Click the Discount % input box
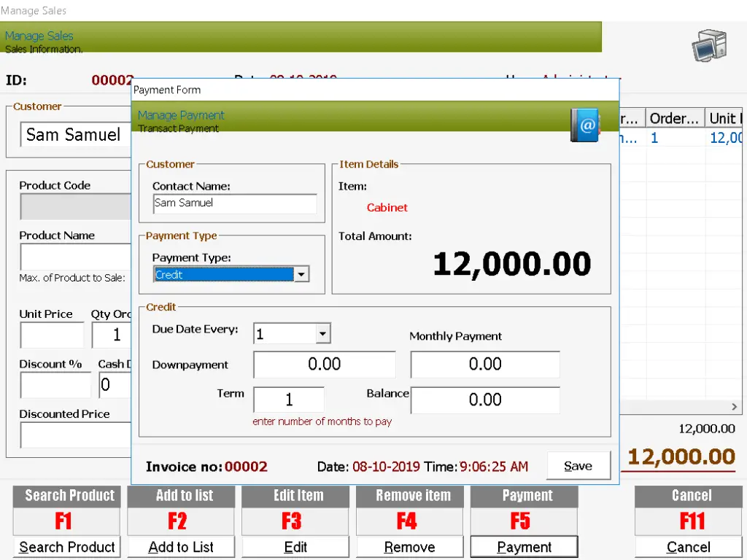The width and height of the screenshot is (747, 560). click(x=55, y=384)
